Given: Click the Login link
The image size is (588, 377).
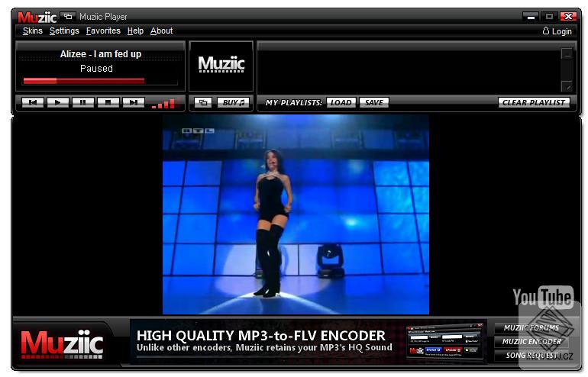Looking at the screenshot, I should pos(557,31).
